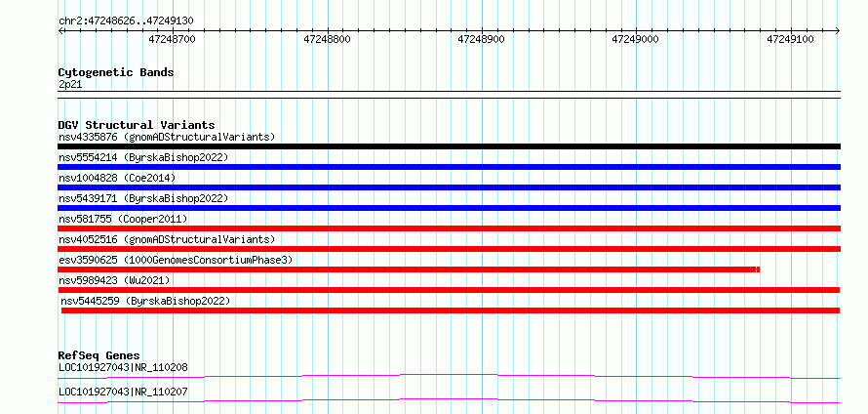Click the shorter red bar for esv3590625

409,269
